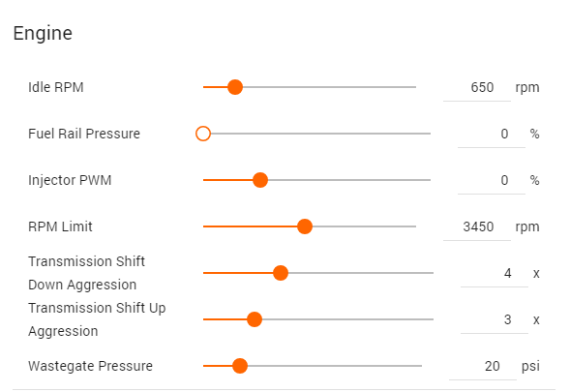Image resolution: width=570 pixels, height=392 pixels.
Task: Click the Injector PWM slider knob
Action: [x=260, y=180]
